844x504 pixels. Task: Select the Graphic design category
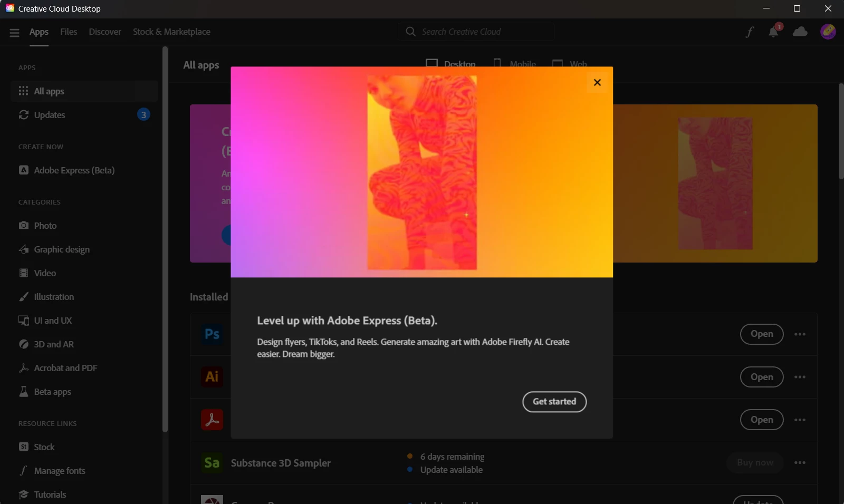(84, 249)
